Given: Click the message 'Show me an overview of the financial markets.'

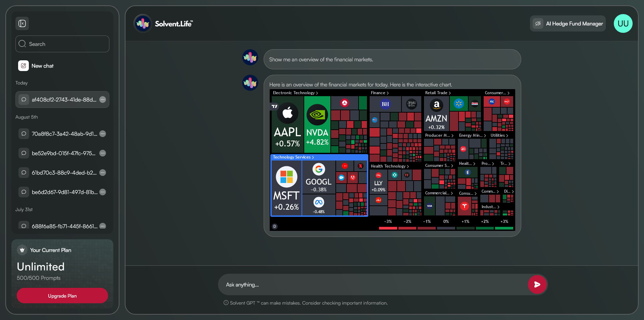Looking at the screenshot, I should click(321, 59).
